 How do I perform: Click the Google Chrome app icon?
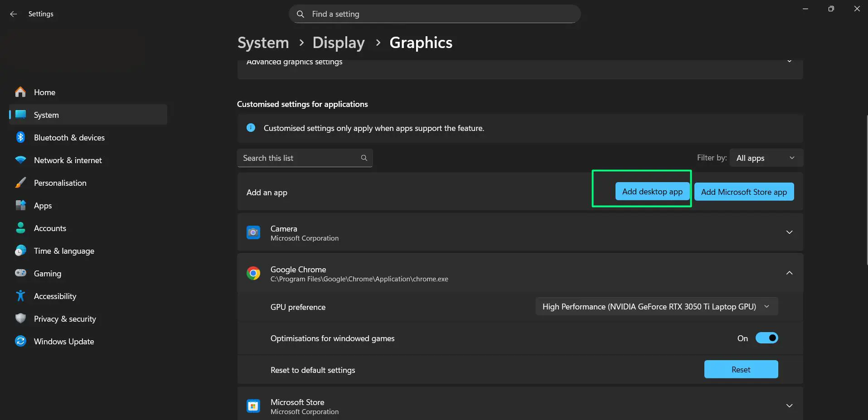click(253, 273)
